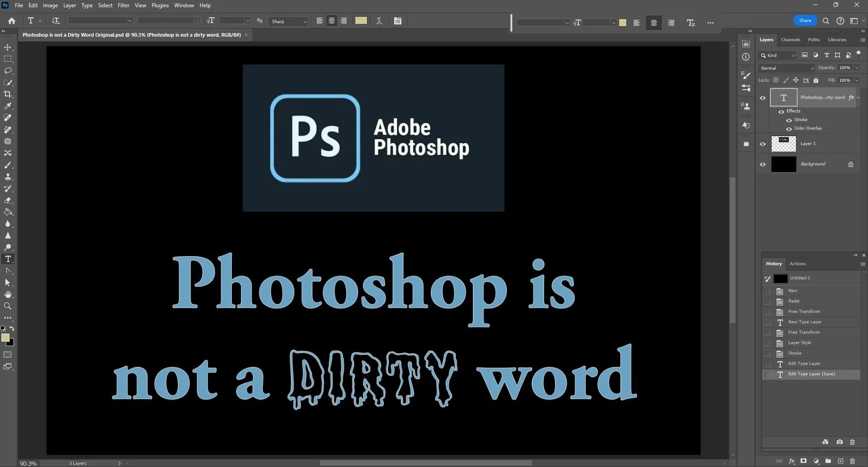This screenshot has height=467, width=868.
Task: Select the Eraser tool
Action: click(x=8, y=200)
